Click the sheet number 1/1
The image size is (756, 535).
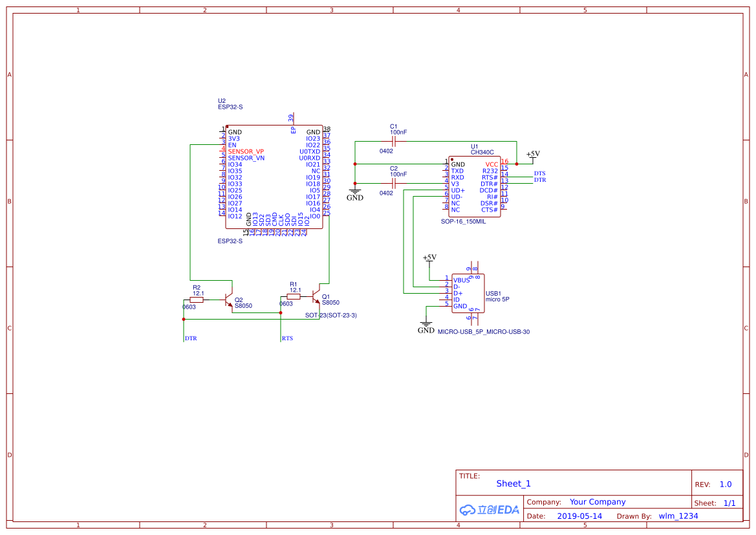(x=729, y=503)
